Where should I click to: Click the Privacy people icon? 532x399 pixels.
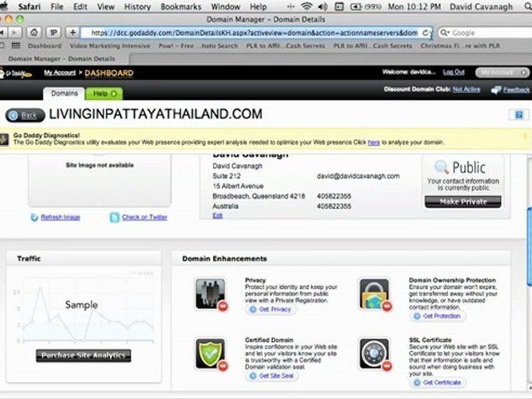tap(210, 294)
